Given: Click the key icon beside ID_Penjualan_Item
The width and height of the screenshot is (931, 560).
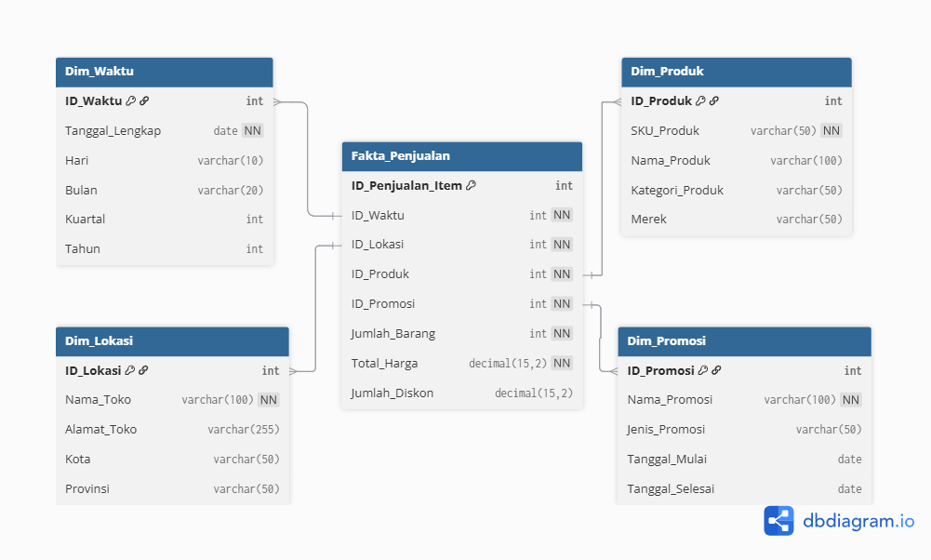Looking at the screenshot, I should point(471,186).
